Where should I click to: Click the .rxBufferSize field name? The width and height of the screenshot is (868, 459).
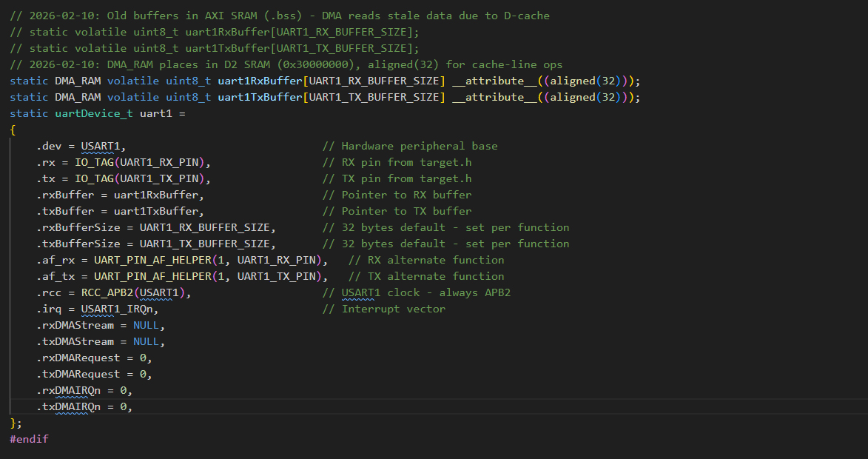click(x=78, y=227)
